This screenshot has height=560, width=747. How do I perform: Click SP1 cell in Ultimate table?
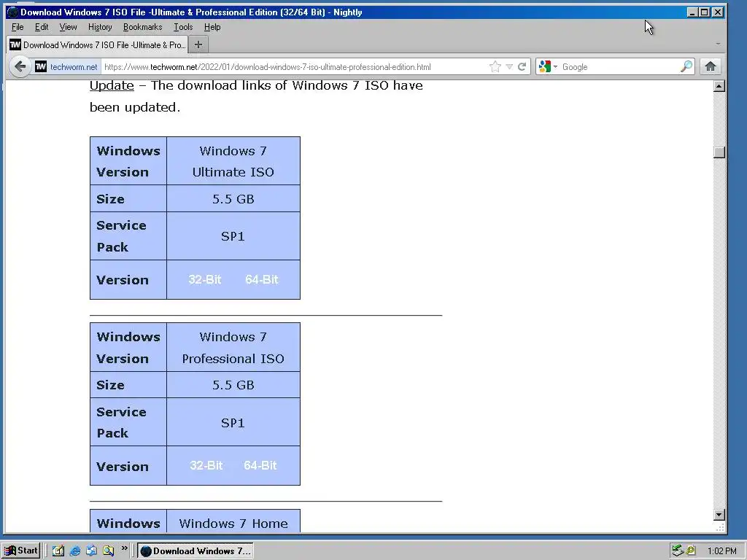click(x=233, y=236)
